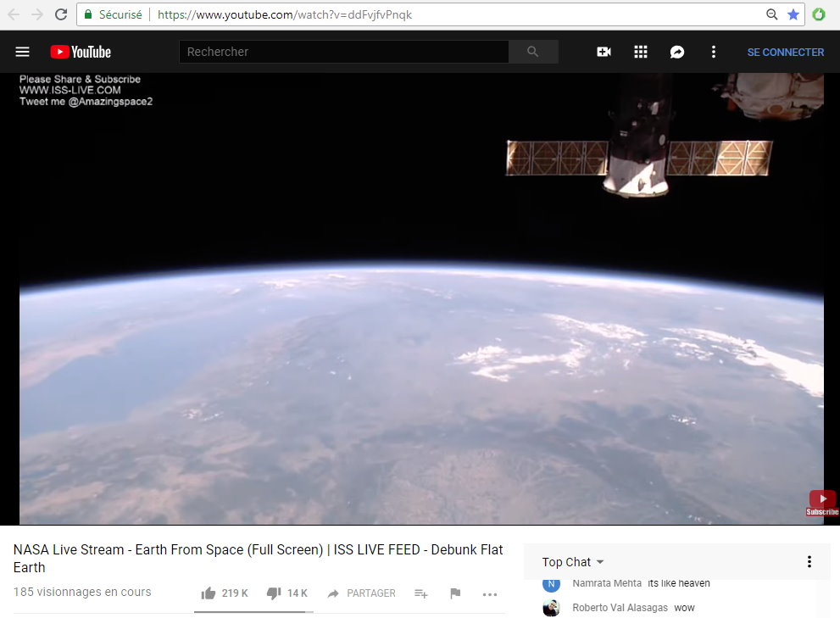Click the NASA Live Stream video title
840x618 pixels.
tap(259, 558)
